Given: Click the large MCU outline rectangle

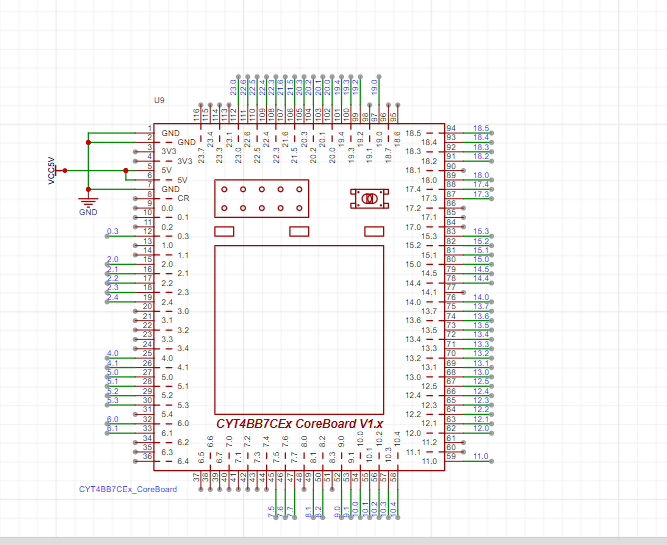Looking at the screenshot, I should (x=299, y=330).
